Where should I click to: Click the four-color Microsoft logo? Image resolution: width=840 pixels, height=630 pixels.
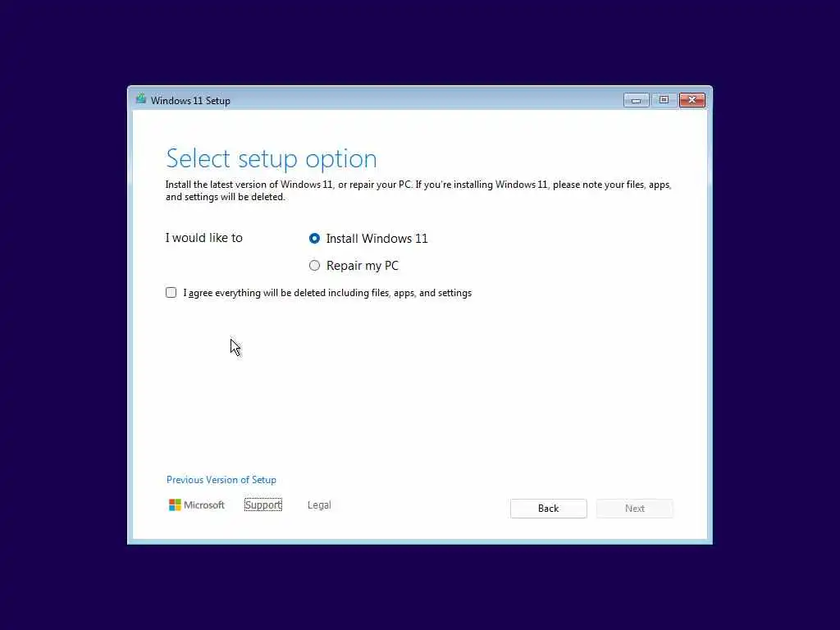pos(175,504)
